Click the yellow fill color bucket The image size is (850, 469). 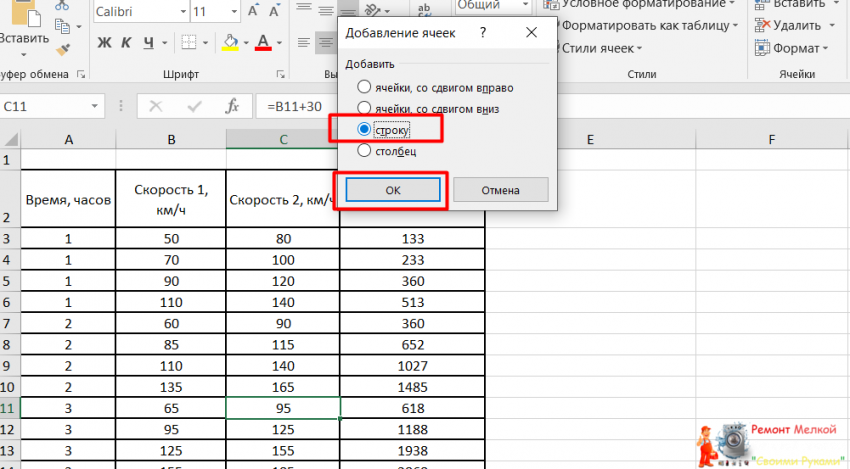tap(229, 43)
